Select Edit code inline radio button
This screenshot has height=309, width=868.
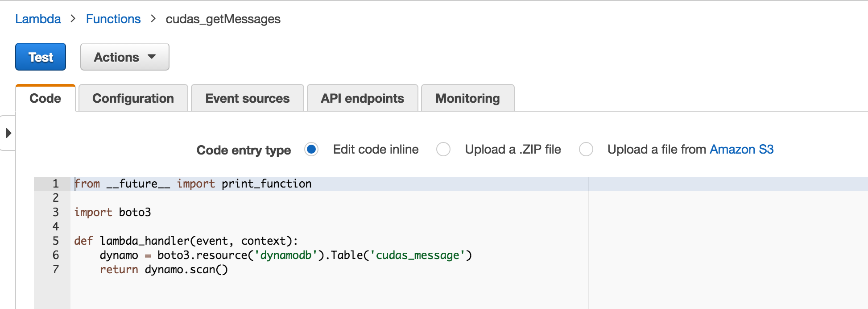(311, 149)
